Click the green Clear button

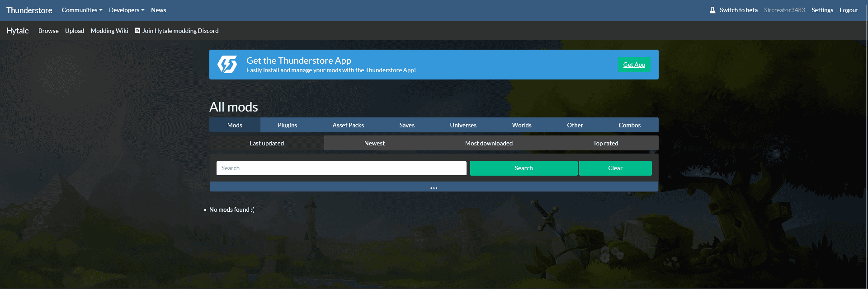click(615, 168)
